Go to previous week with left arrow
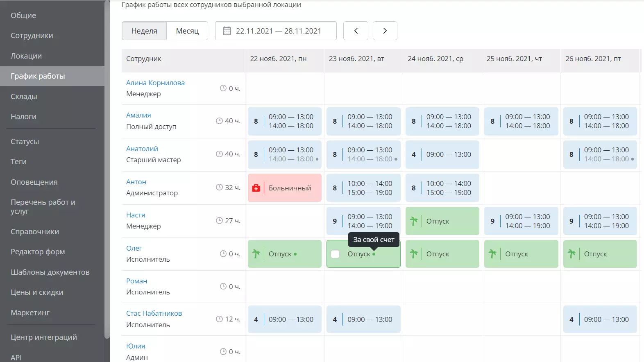This screenshot has height=362, width=644. 356,31
